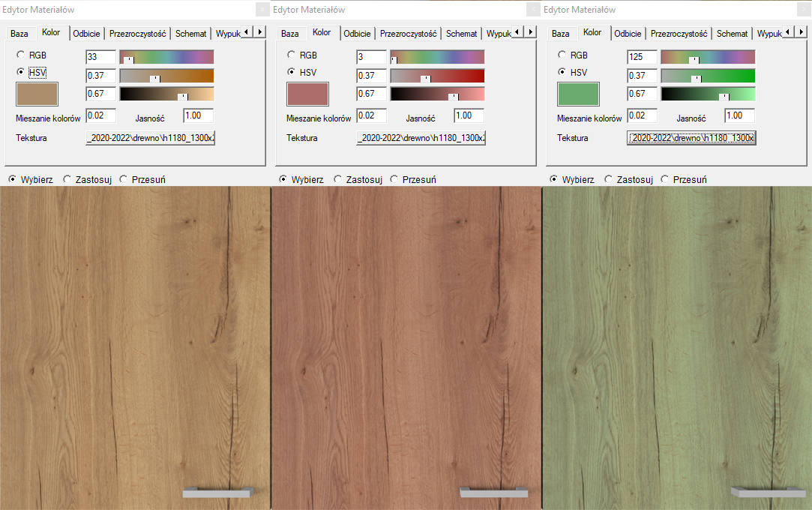Image resolution: width=812 pixels, height=510 pixels.
Task: Click the green color swatch preview
Action: click(x=578, y=94)
